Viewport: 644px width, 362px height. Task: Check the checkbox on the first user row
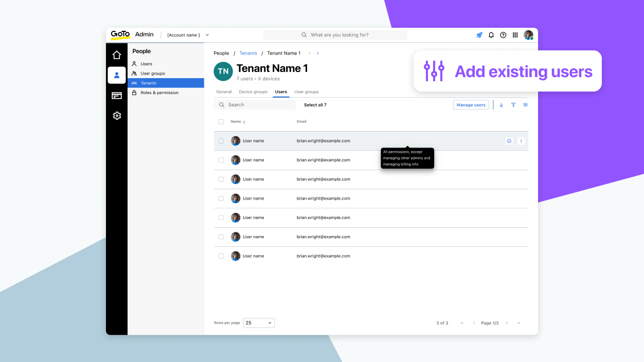(x=221, y=140)
